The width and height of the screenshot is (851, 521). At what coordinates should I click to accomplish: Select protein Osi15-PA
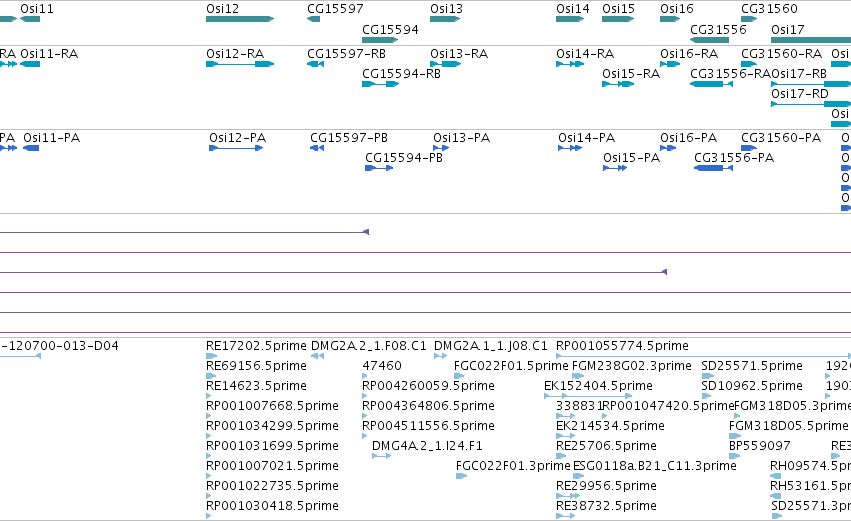[615, 168]
